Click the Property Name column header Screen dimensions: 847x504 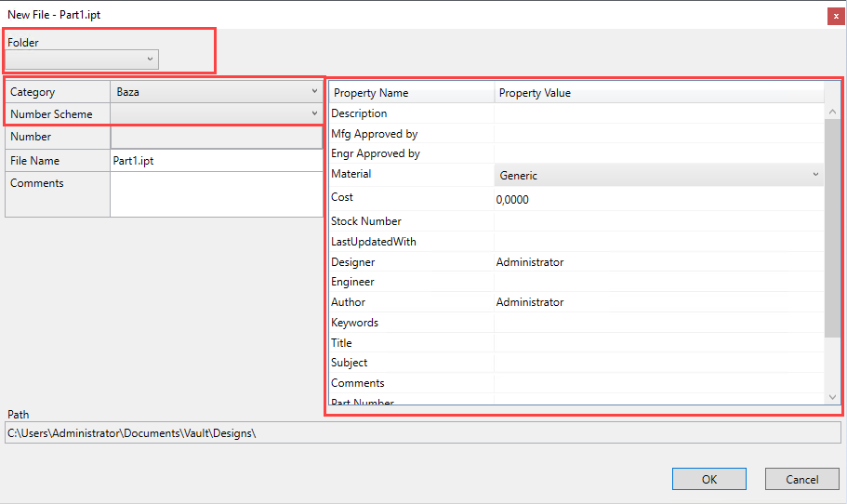tap(411, 93)
